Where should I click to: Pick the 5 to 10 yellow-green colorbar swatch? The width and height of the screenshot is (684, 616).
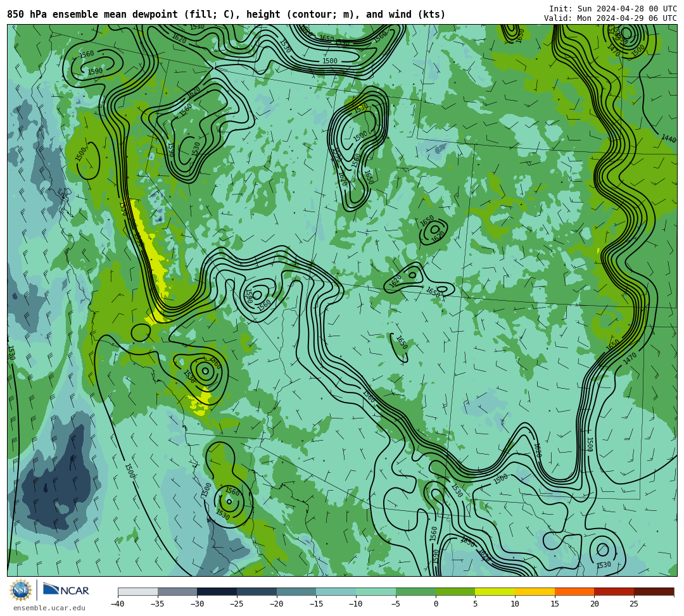[x=495, y=591]
